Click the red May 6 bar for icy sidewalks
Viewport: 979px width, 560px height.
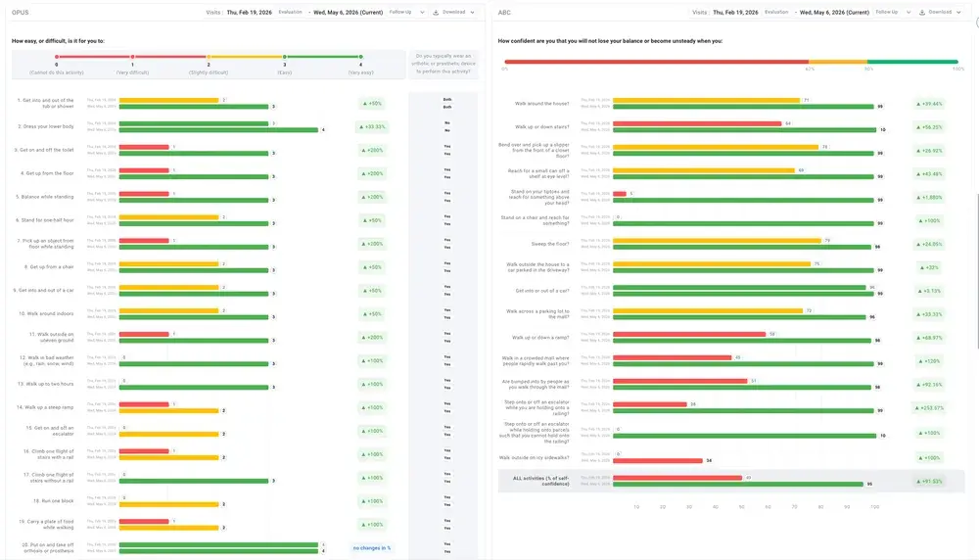click(x=658, y=461)
